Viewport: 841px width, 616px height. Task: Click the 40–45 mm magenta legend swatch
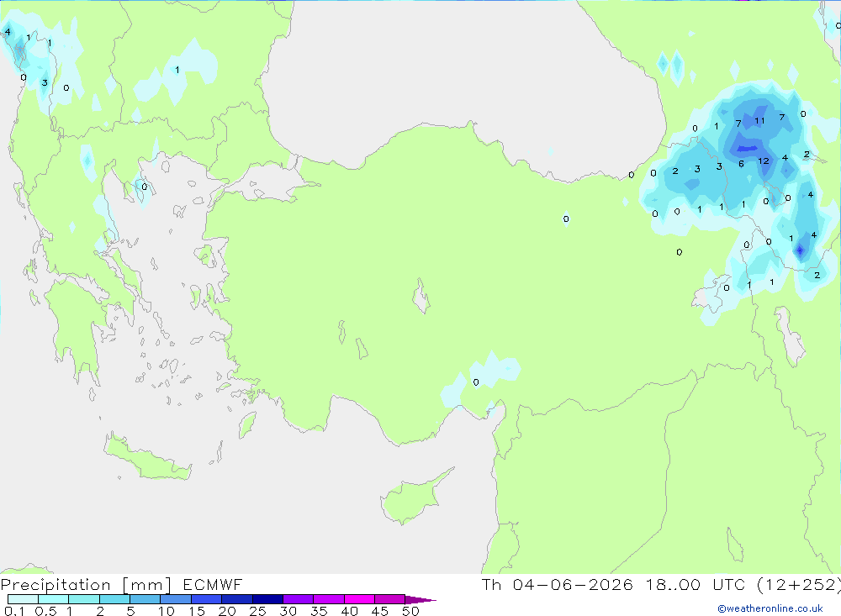(x=359, y=599)
